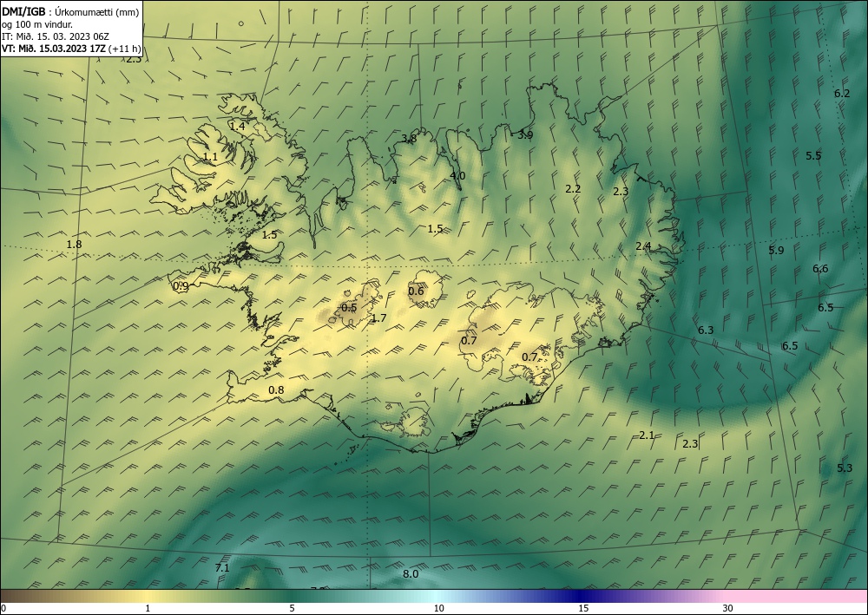Click the 6.2 value on the map
Image resolution: width=868 pixels, height=615 pixels.
tap(842, 94)
